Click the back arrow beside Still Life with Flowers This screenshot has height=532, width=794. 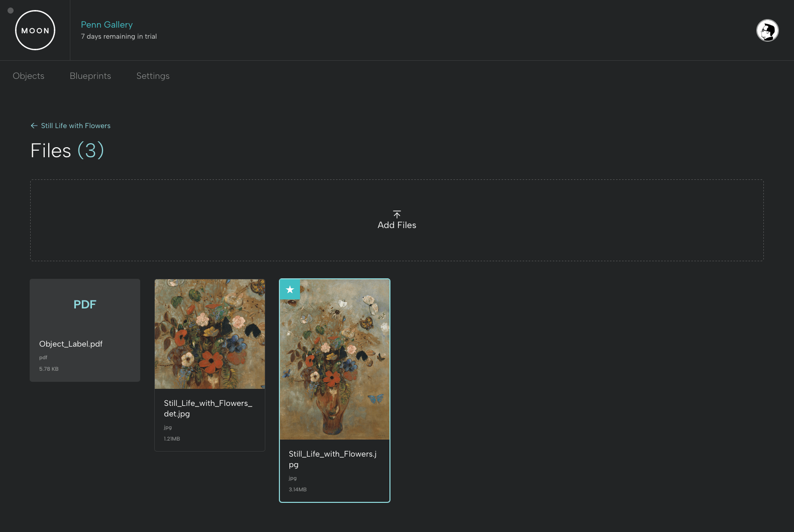click(x=34, y=126)
